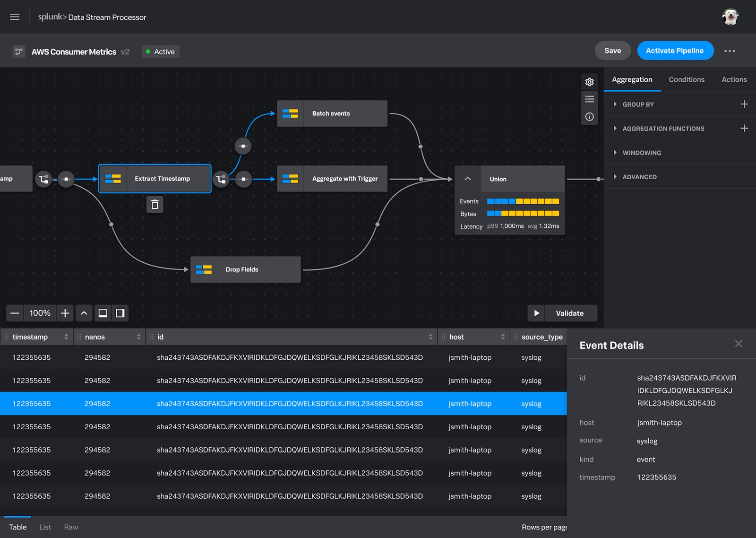Screen dimensions: 756x538
Task: Click the Drop Fields function icon
Action: tap(204, 269)
